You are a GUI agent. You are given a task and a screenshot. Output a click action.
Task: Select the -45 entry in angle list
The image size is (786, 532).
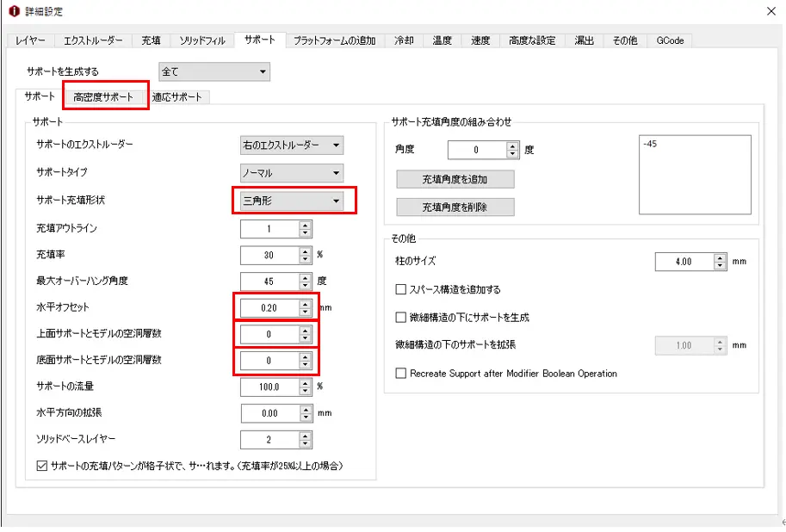(x=651, y=145)
